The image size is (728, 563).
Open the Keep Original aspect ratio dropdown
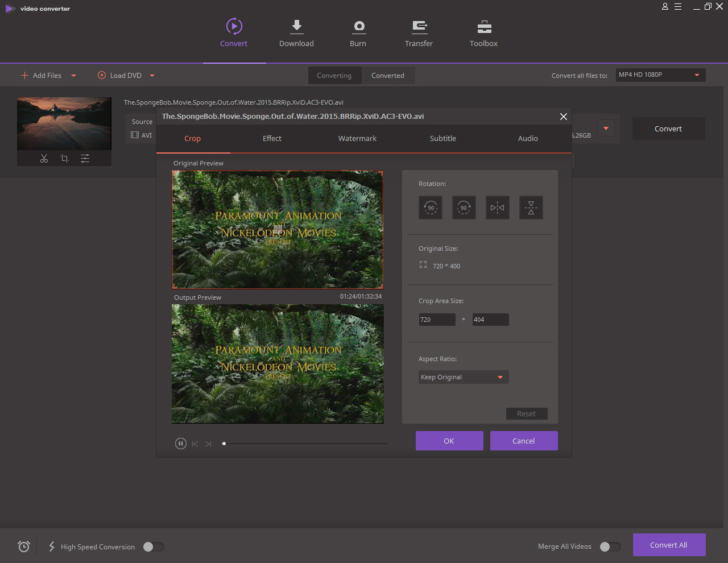tap(464, 377)
